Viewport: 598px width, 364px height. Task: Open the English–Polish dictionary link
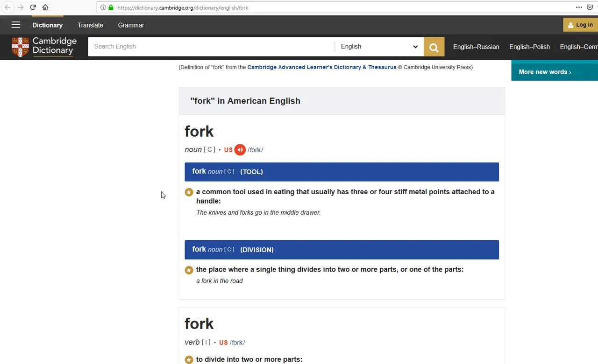[529, 47]
